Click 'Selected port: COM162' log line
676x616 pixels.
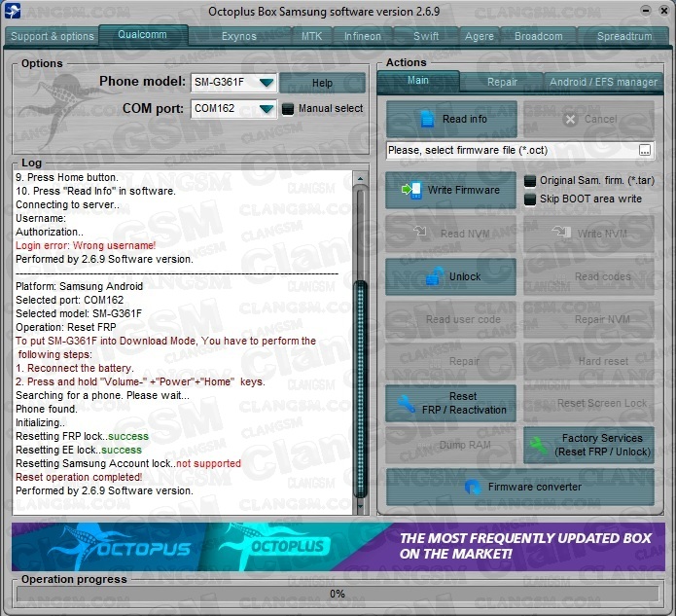(x=70, y=300)
